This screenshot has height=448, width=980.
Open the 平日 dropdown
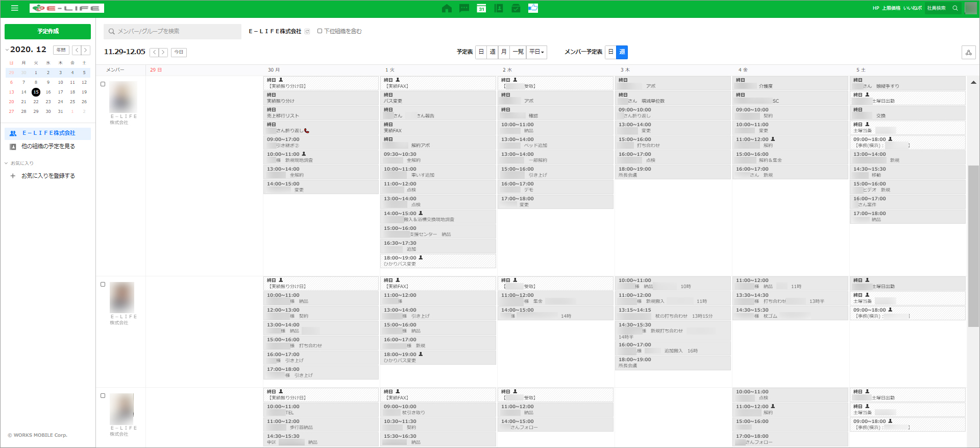tap(536, 52)
